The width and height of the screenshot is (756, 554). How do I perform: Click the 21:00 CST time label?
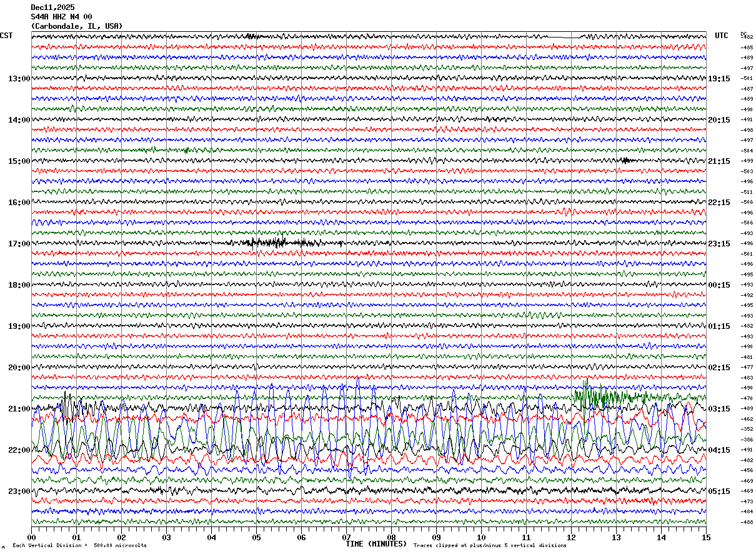coord(19,409)
